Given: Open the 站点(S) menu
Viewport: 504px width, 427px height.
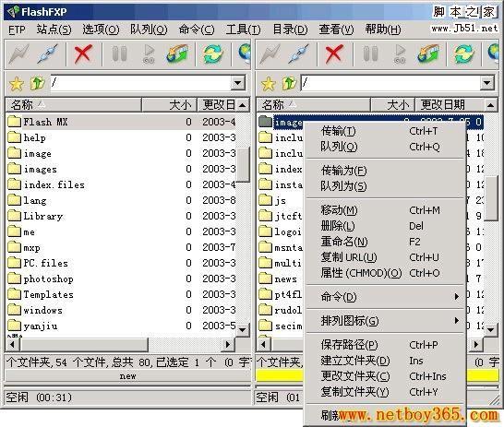Looking at the screenshot, I should [x=54, y=30].
